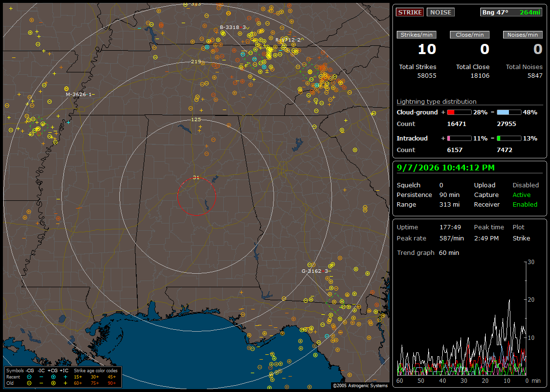Screen dimensions: 550x392
Task: Click the Close/min label button
Action: click(470, 35)
